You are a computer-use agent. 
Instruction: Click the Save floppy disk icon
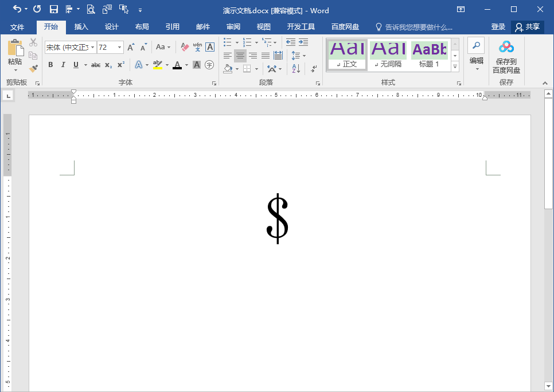(54, 9)
